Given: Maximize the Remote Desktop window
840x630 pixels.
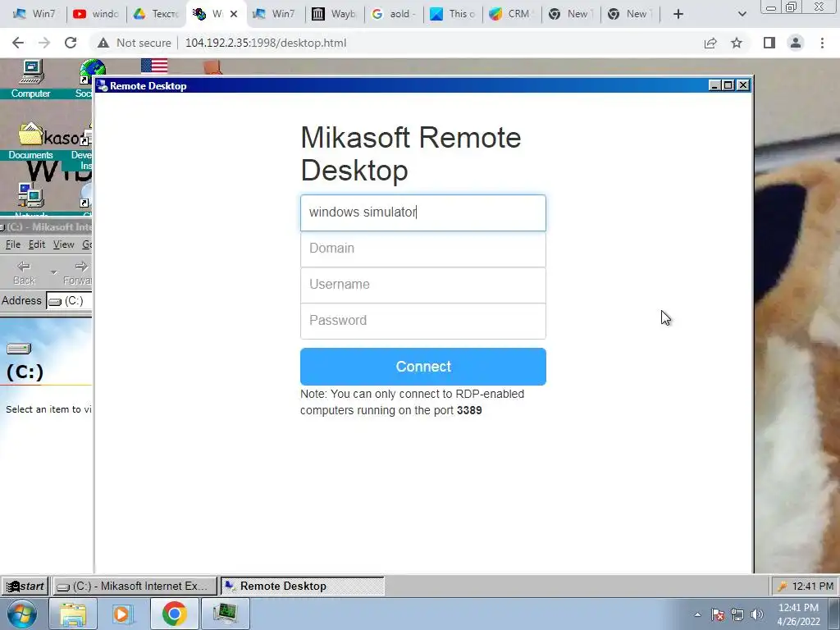Looking at the screenshot, I should (728, 85).
